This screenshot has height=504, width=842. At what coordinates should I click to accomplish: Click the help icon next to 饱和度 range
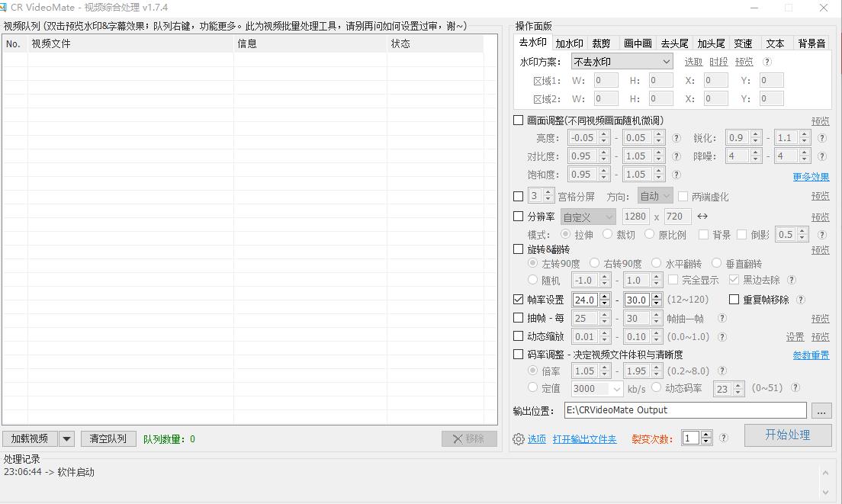click(676, 175)
